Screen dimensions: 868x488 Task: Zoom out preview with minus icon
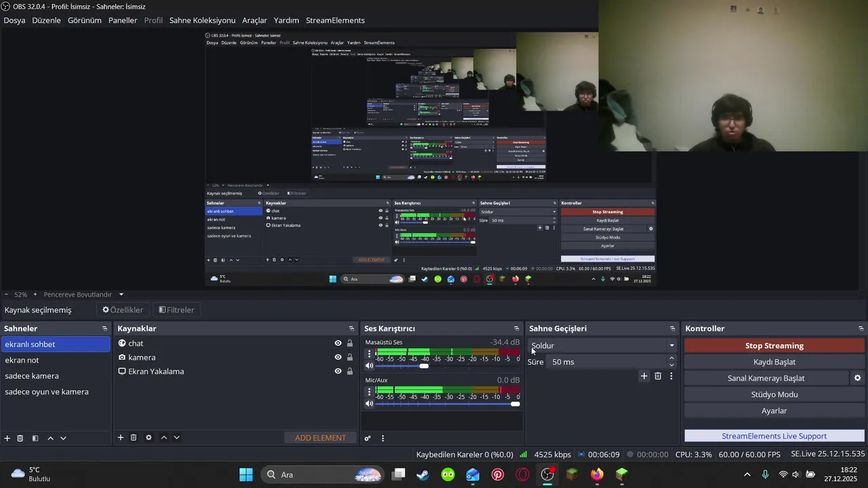(7, 295)
